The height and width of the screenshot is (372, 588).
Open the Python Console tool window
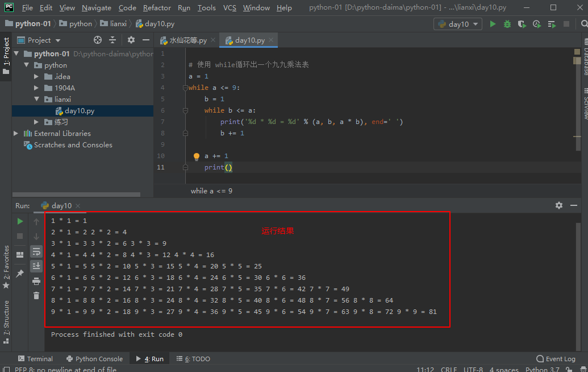[x=94, y=359]
